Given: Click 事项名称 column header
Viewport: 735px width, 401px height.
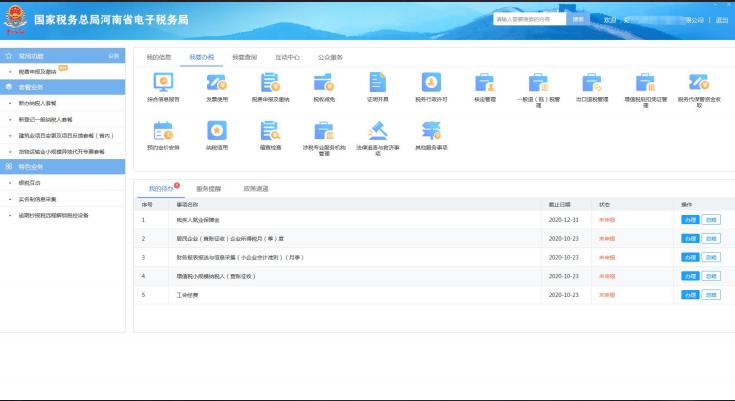Looking at the screenshot, I should point(187,205).
